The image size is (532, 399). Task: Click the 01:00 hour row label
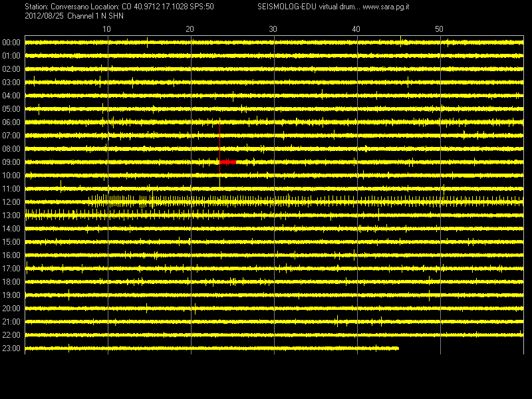(x=11, y=56)
